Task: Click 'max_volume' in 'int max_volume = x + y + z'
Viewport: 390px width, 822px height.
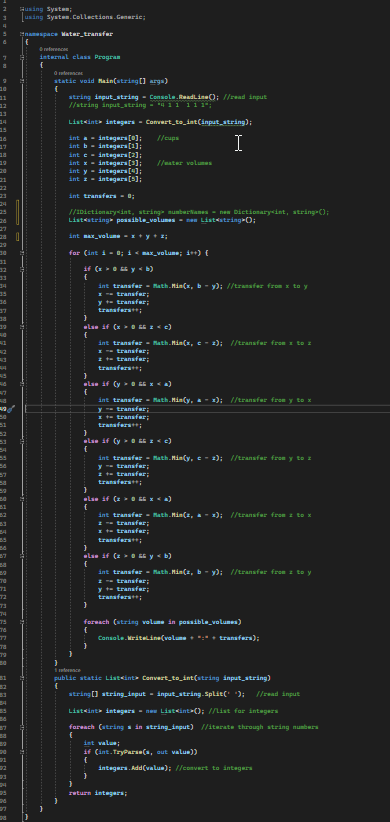Action: coord(102,236)
